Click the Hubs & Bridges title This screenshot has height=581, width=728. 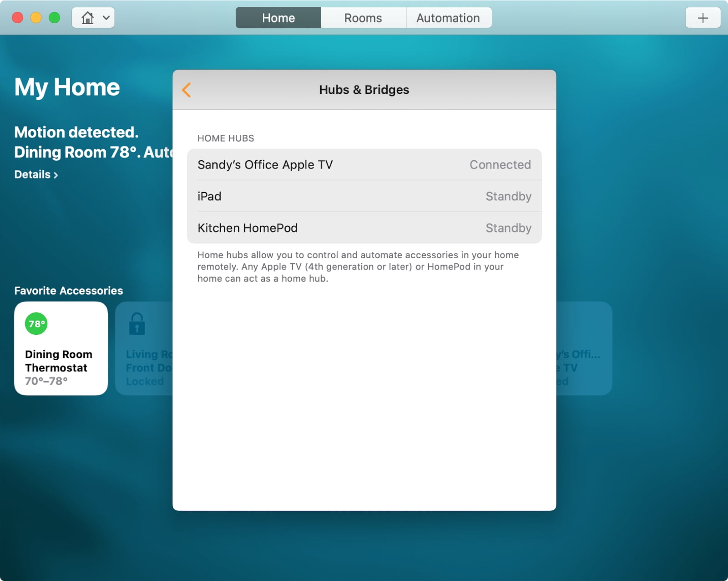(364, 90)
